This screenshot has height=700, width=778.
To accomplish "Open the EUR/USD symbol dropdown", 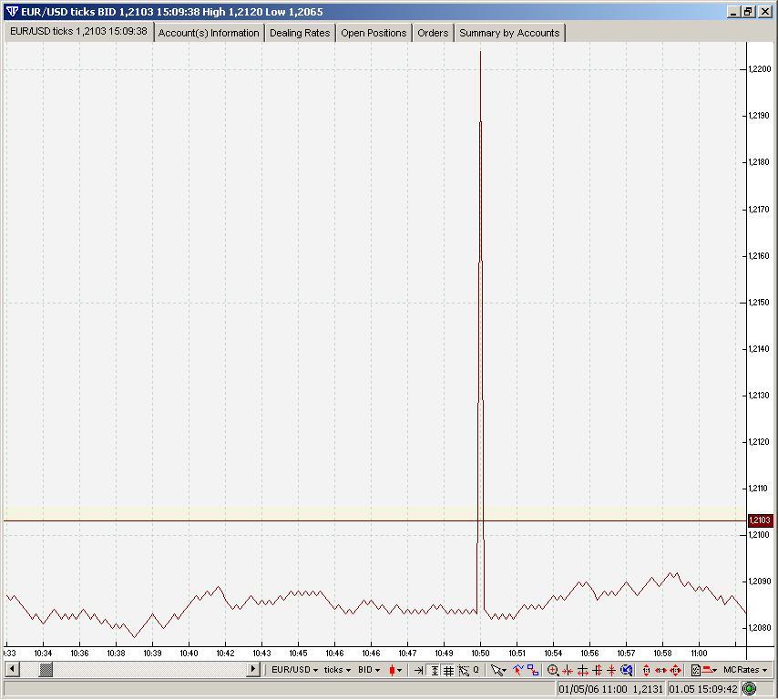I will click(295, 670).
